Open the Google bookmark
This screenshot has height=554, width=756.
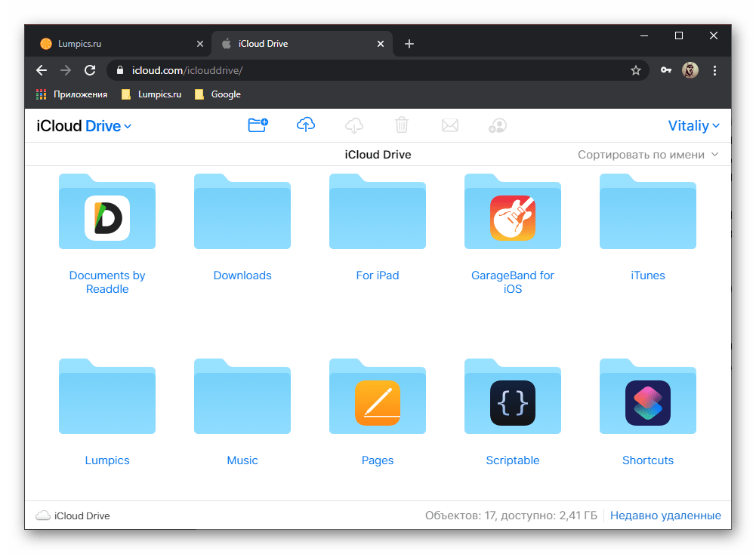pos(218,94)
